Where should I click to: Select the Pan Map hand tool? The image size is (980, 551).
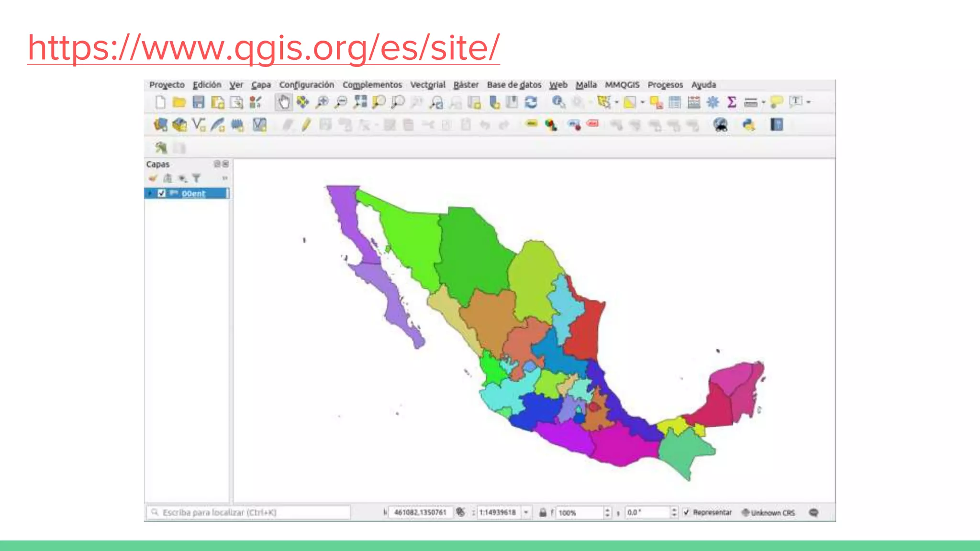coord(284,102)
